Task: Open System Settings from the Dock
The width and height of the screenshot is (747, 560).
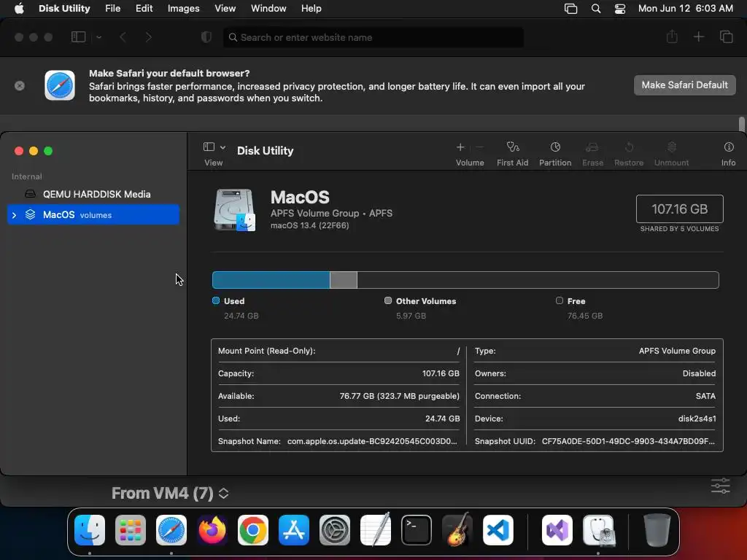Action: pyautogui.click(x=334, y=530)
